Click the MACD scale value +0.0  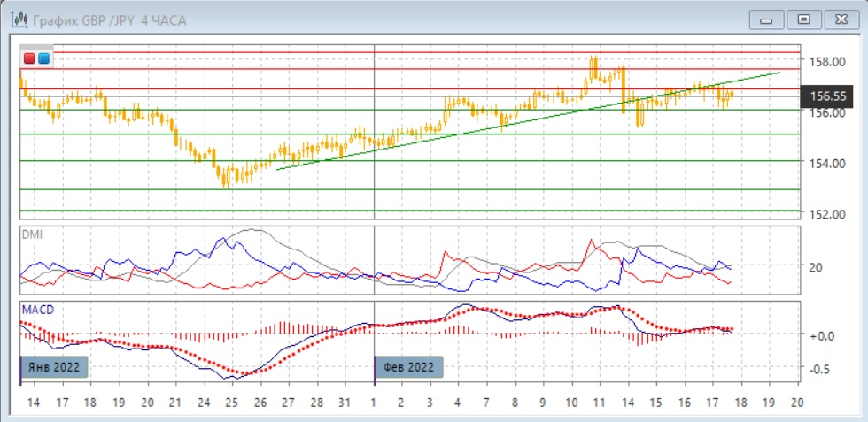(x=821, y=335)
